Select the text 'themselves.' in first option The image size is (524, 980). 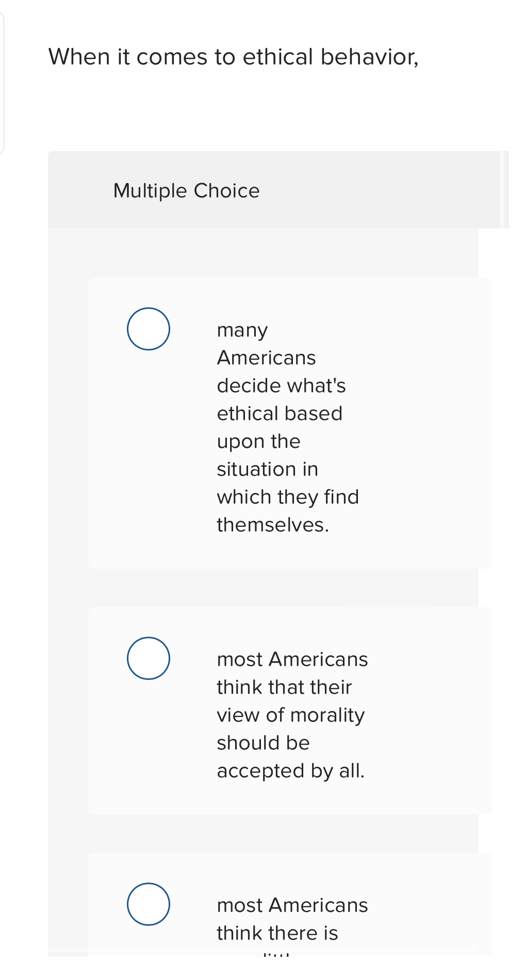tap(273, 524)
